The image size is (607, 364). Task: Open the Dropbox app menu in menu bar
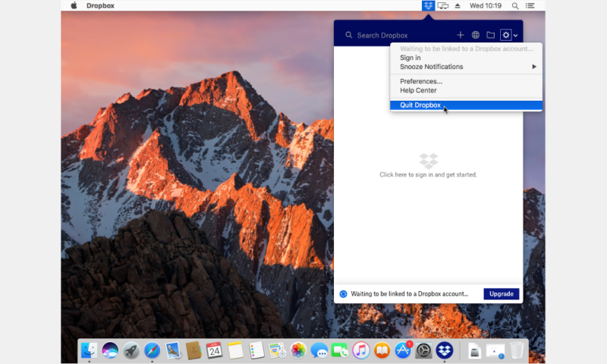tap(100, 6)
